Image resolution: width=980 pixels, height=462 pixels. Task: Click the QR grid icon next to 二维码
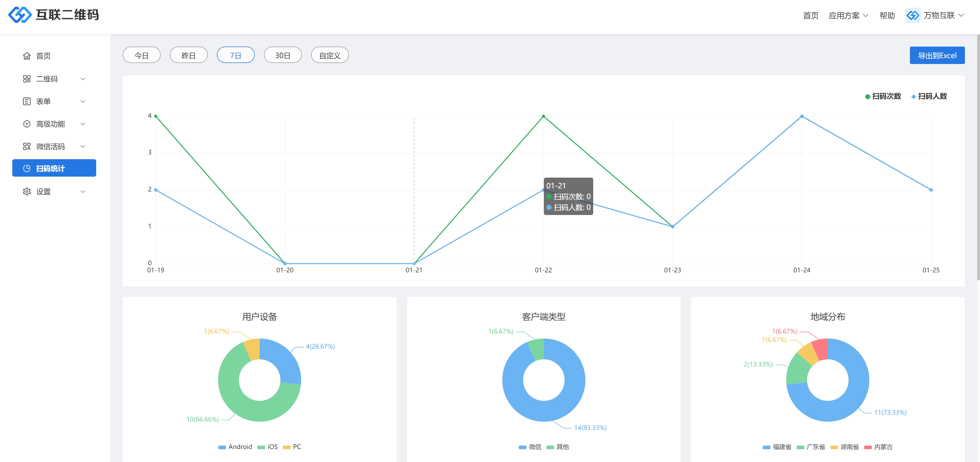pos(27,79)
